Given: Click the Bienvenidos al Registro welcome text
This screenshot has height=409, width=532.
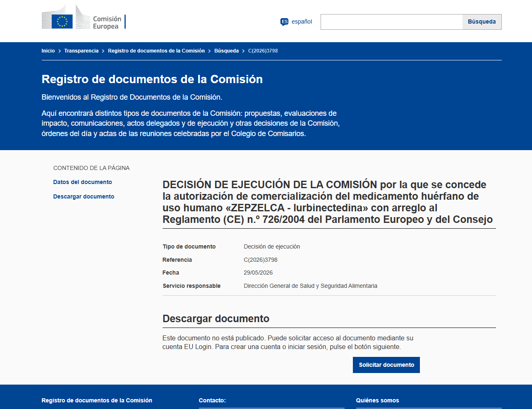Looking at the screenshot, I should (x=132, y=97).
